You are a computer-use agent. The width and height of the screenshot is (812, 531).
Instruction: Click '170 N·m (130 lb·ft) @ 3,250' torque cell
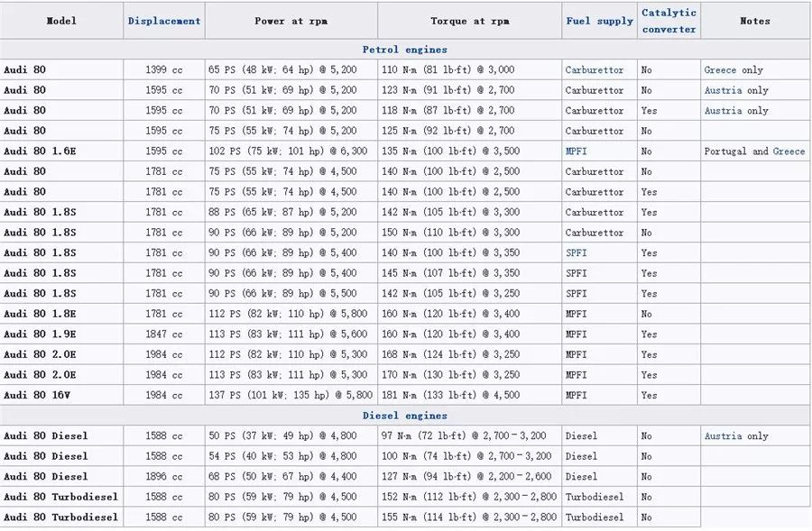click(470, 375)
